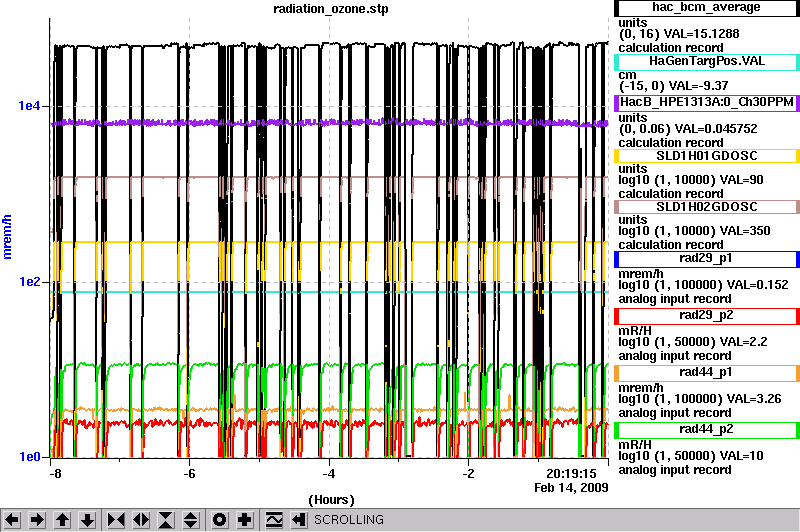Click the -2 hours x-axis label
This screenshot has width=800, height=532.
tap(468, 474)
